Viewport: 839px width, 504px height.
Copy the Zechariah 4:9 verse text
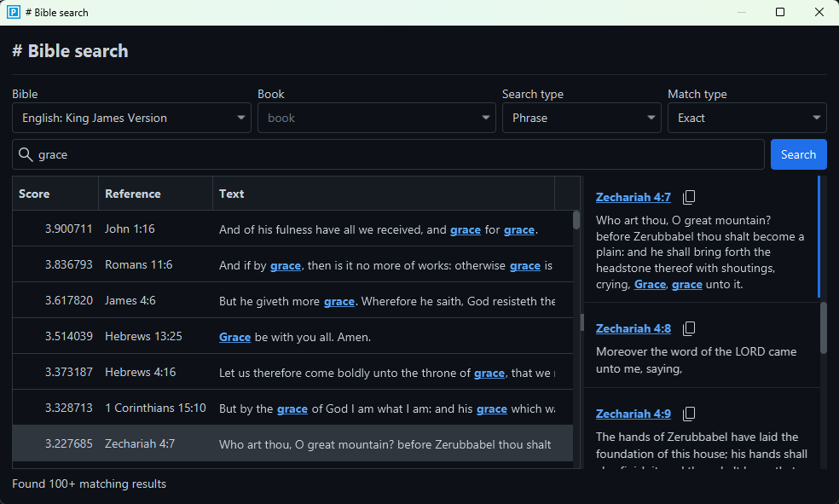tap(689, 414)
